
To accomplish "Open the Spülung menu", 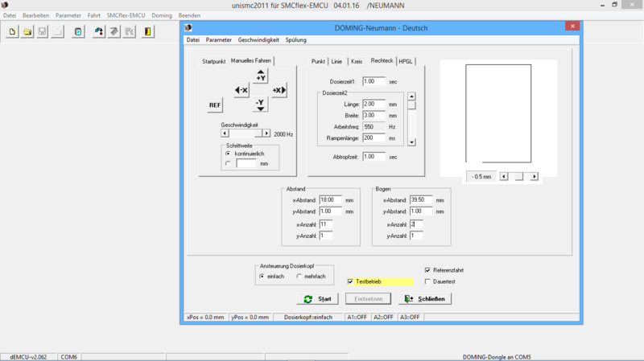I will click(295, 39).
